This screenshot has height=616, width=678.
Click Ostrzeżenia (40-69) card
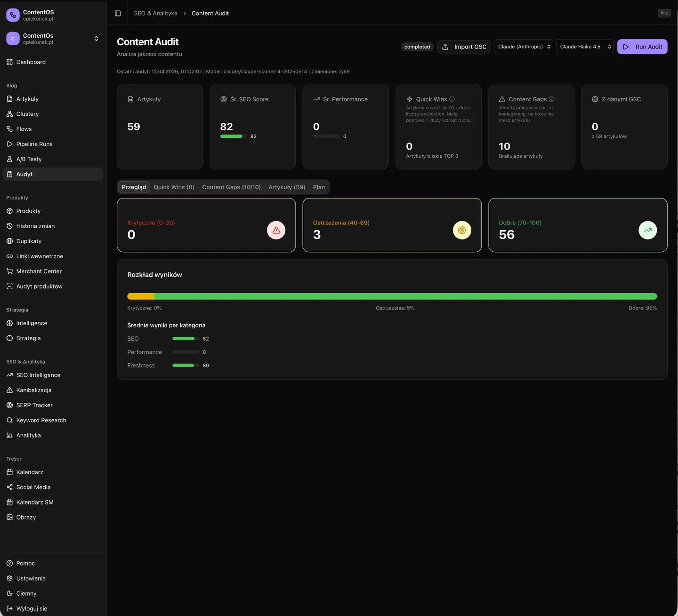coord(392,225)
